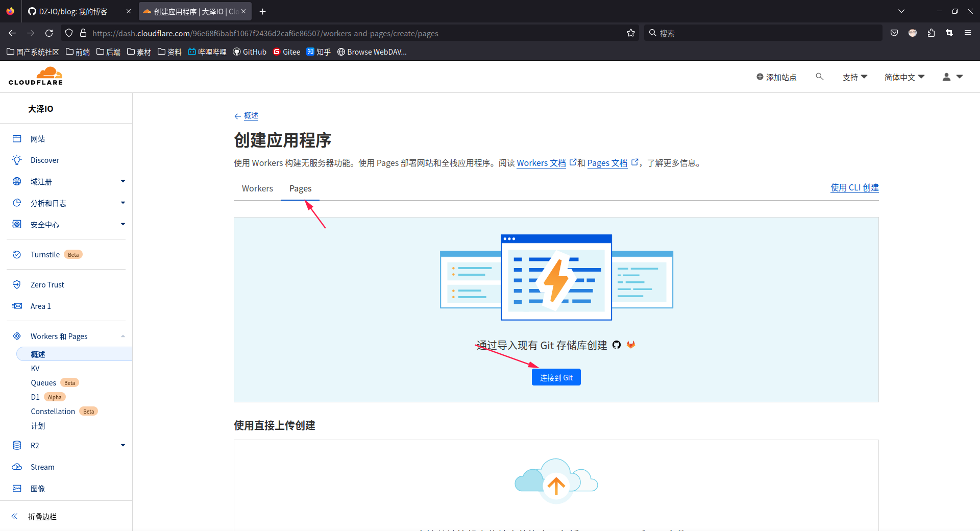The image size is (980, 531).
Task: Click the 域注册 globe icon
Action: (x=17, y=182)
